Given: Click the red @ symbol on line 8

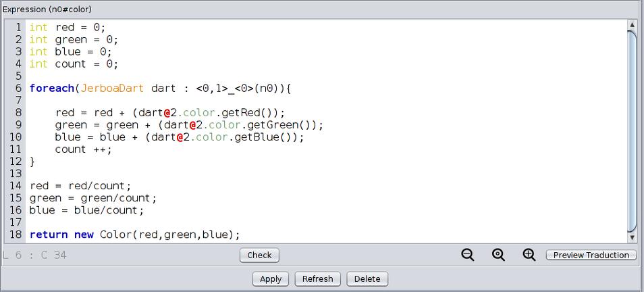Looking at the screenshot, I should click(x=167, y=113).
